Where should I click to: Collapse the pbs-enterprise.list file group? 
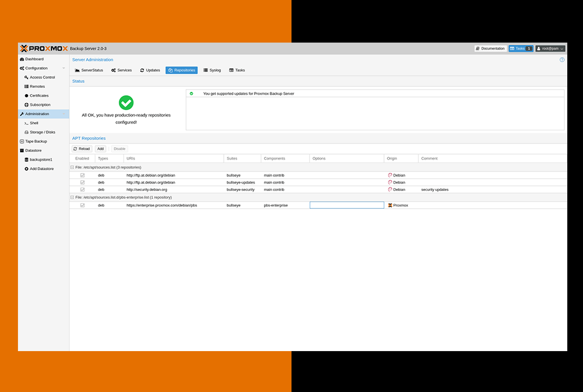[72, 197]
